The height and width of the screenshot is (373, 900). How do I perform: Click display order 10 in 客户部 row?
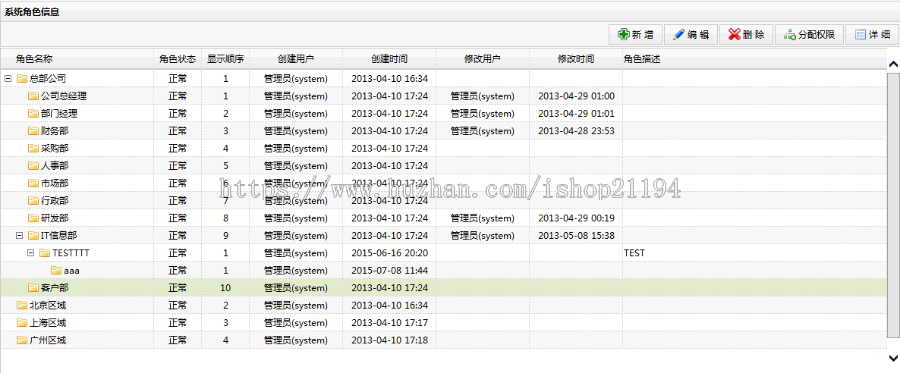click(x=226, y=287)
